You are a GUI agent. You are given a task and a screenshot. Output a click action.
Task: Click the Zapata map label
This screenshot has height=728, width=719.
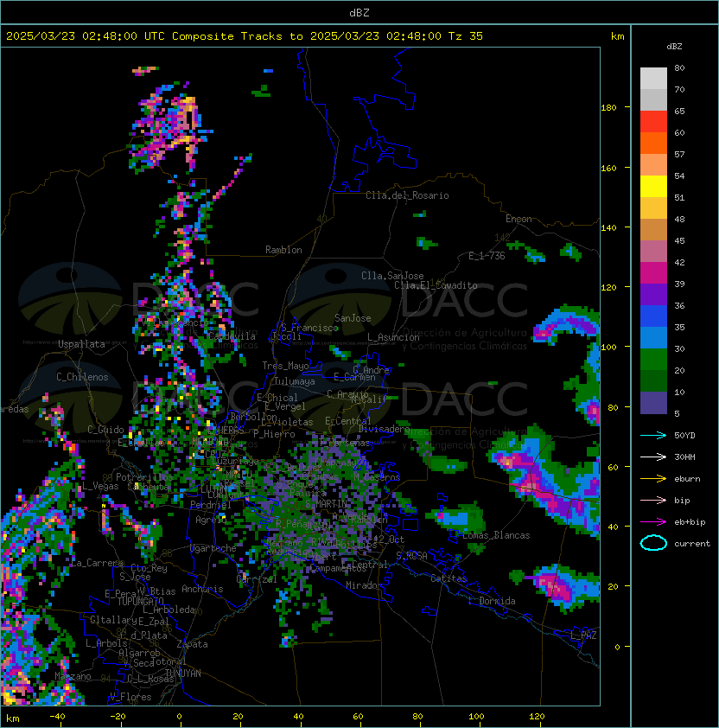tap(192, 644)
